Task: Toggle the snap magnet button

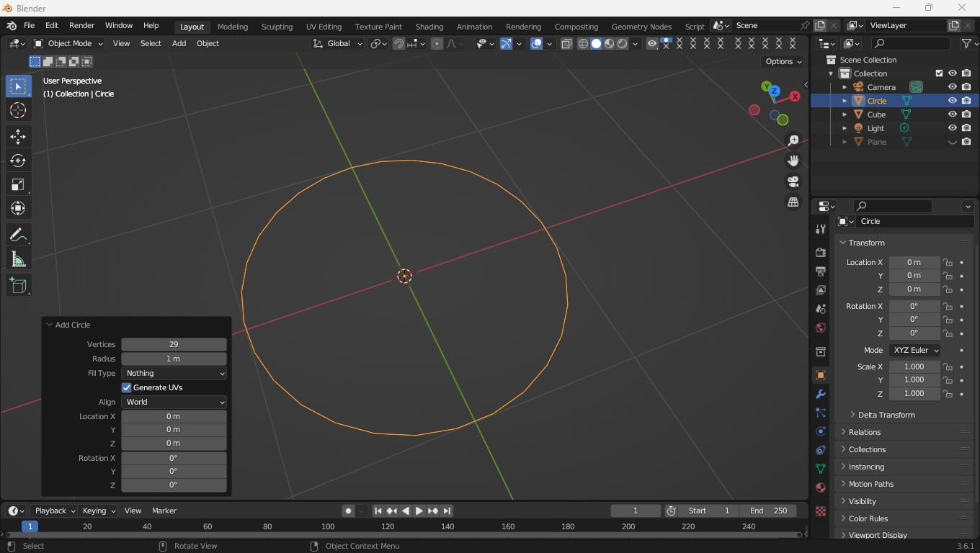Action: tap(398, 43)
